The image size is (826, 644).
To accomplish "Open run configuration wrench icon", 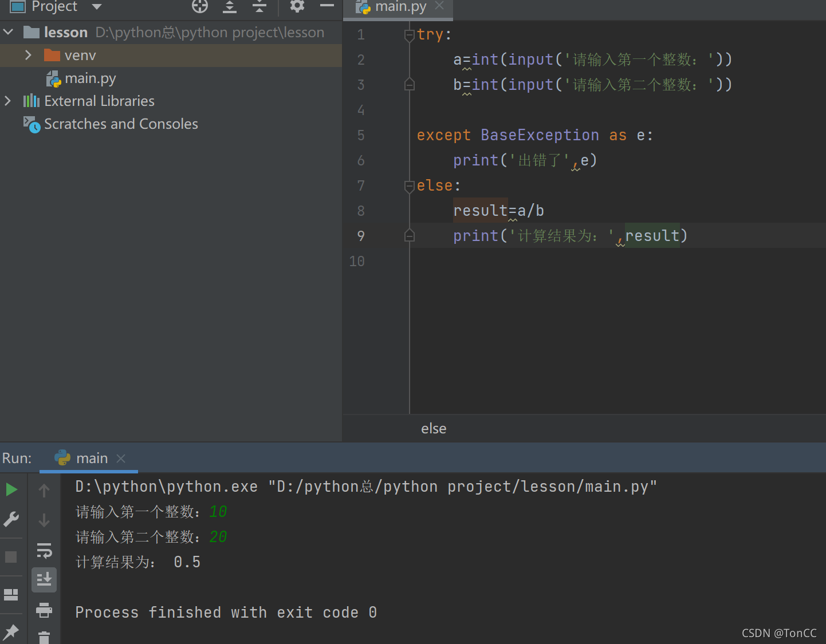I will [11, 519].
